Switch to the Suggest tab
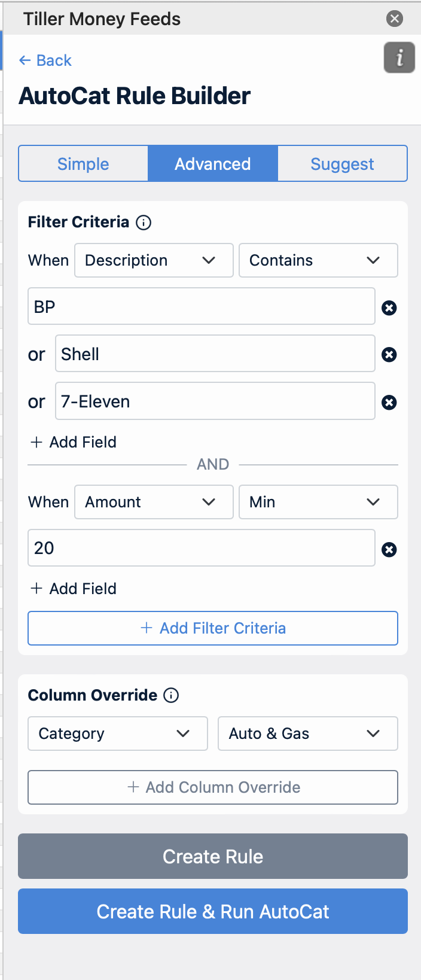 (342, 163)
